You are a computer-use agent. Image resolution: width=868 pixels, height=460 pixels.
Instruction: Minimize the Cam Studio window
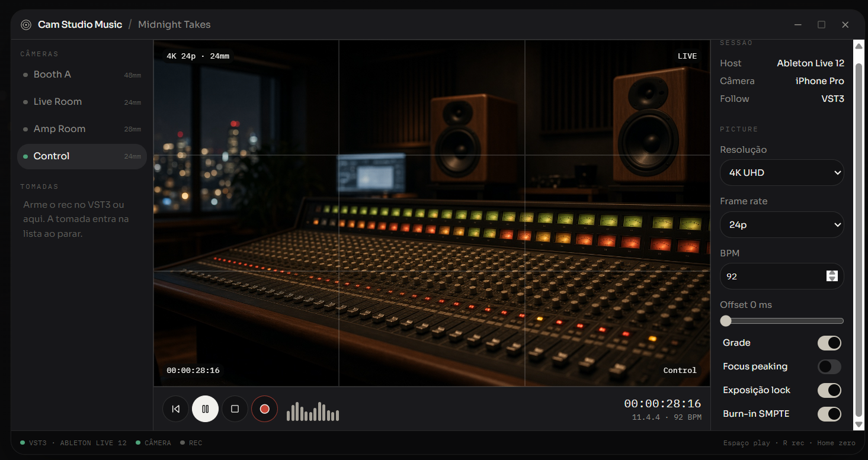(799, 25)
